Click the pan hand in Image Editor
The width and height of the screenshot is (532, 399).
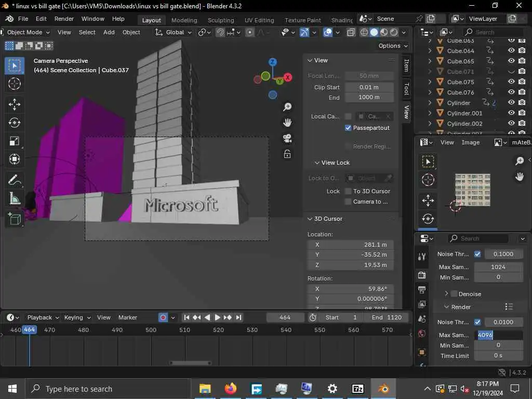click(x=520, y=177)
